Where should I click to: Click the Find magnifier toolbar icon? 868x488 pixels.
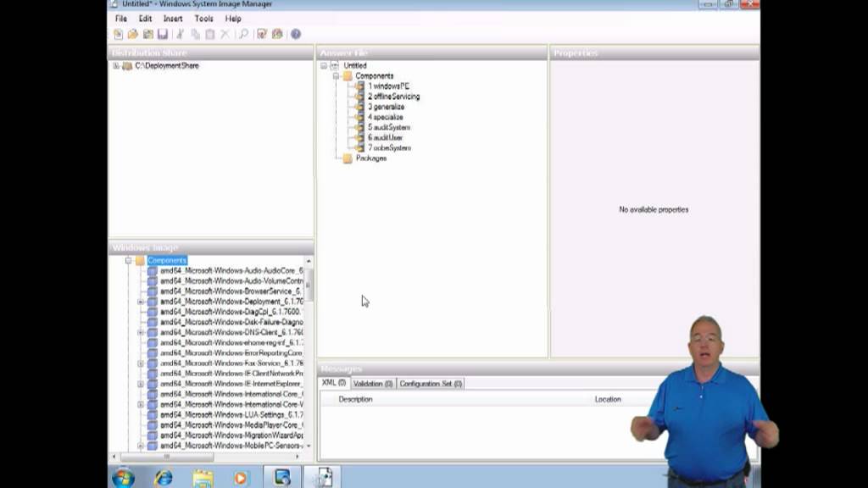pos(243,34)
